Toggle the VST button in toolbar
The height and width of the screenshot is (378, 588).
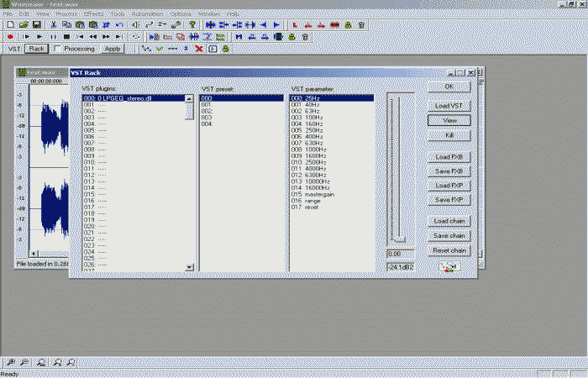click(x=14, y=49)
